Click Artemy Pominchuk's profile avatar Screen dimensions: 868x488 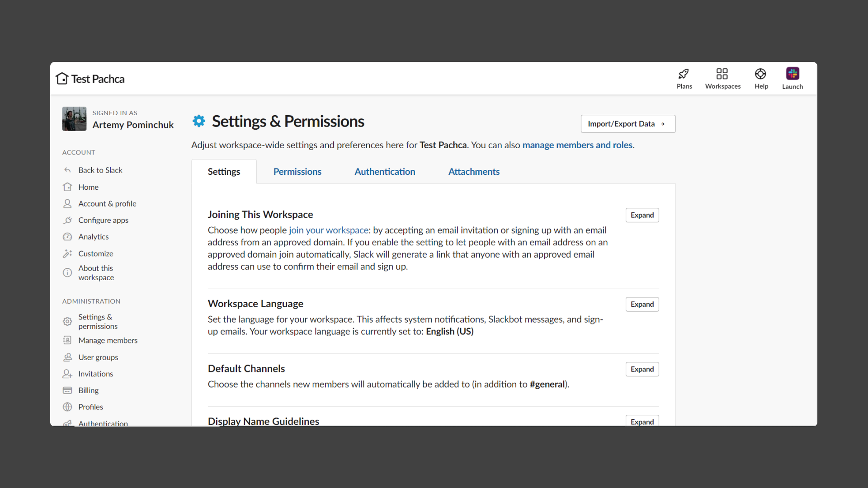click(x=74, y=119)
